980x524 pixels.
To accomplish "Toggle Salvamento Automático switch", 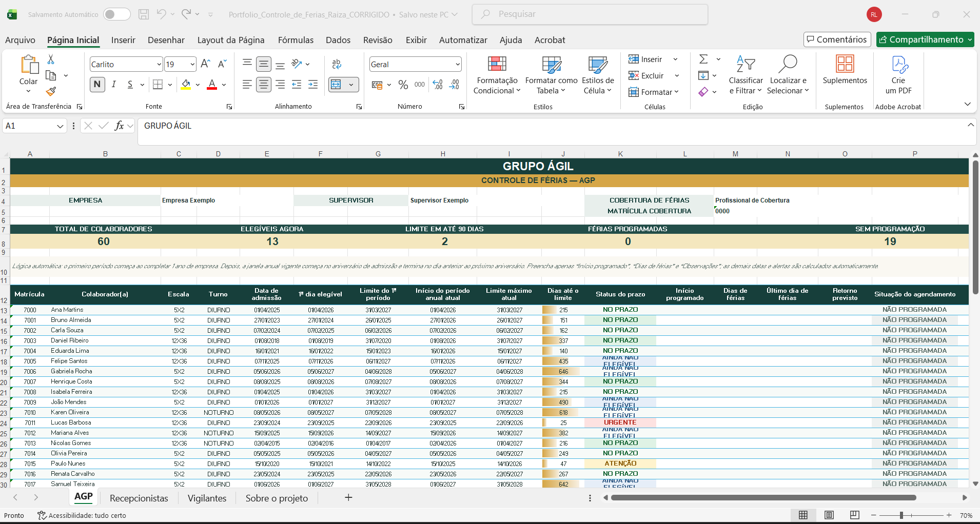I will click(116, 14).
